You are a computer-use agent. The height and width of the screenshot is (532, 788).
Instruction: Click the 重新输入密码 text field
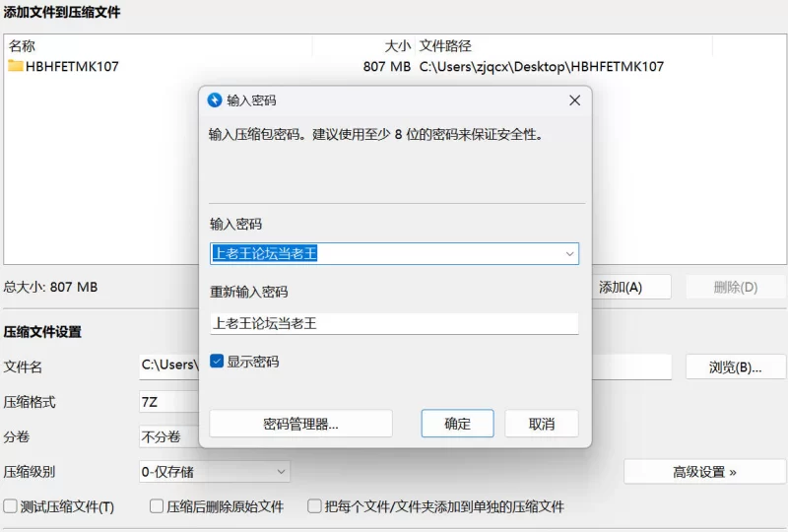coord(394,323)
